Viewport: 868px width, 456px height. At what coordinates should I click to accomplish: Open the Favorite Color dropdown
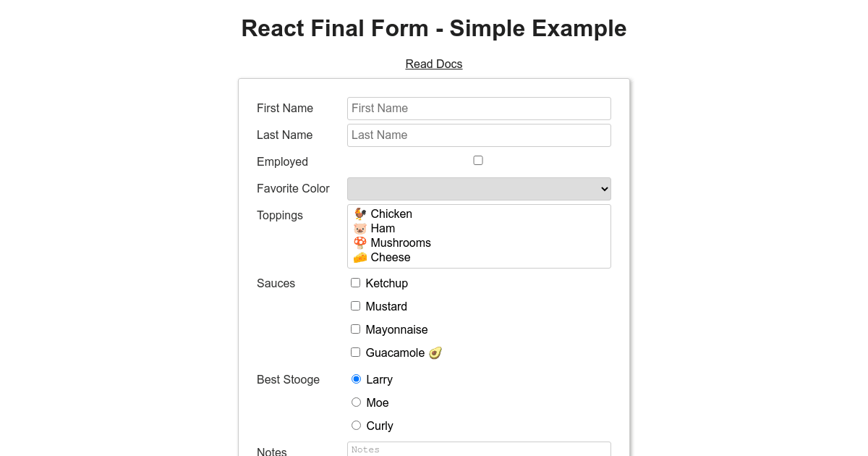click(x=479, y=188)
